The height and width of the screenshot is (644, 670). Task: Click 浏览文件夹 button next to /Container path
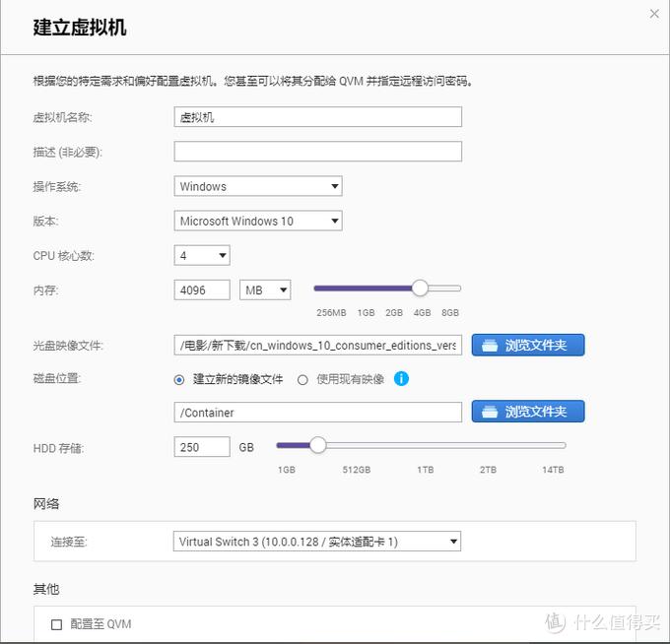click(528, 412)
